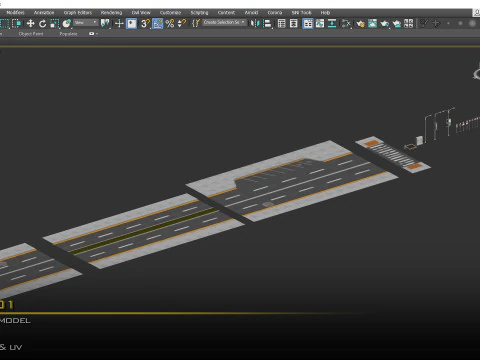Open the Graph Editors menu
The image size is (480, 360).
click(78, 13)
